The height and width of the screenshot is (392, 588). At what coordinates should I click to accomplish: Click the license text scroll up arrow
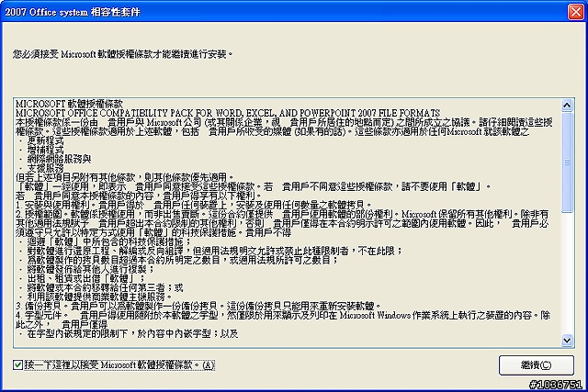(567, 106)
